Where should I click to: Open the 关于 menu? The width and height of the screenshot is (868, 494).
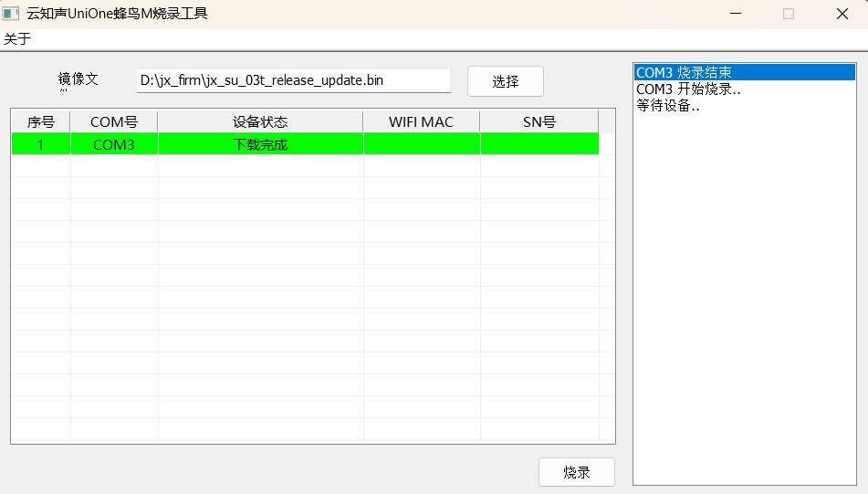pos(17,38)
